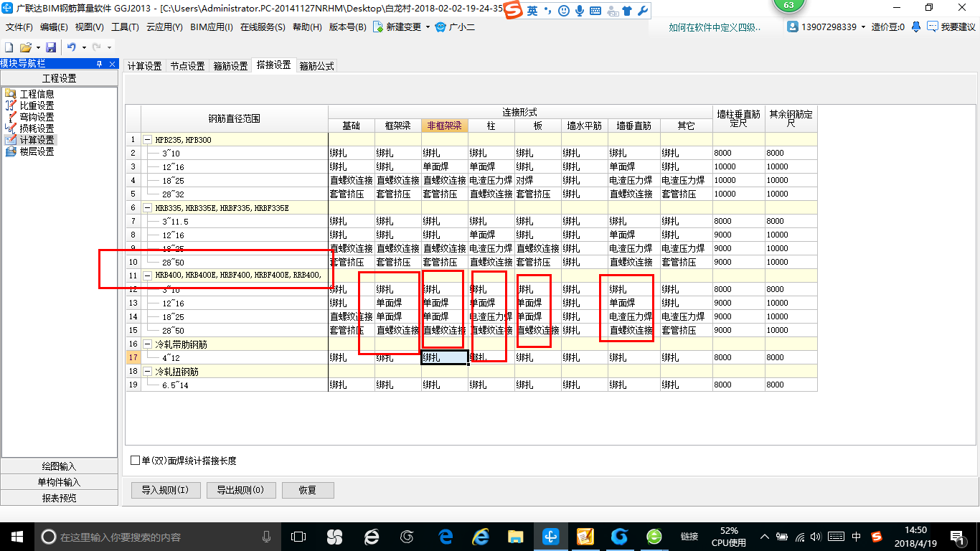Open dropdown next to Open folder icon
Screen dimensions: 980x551
click(x=37, y=47)
